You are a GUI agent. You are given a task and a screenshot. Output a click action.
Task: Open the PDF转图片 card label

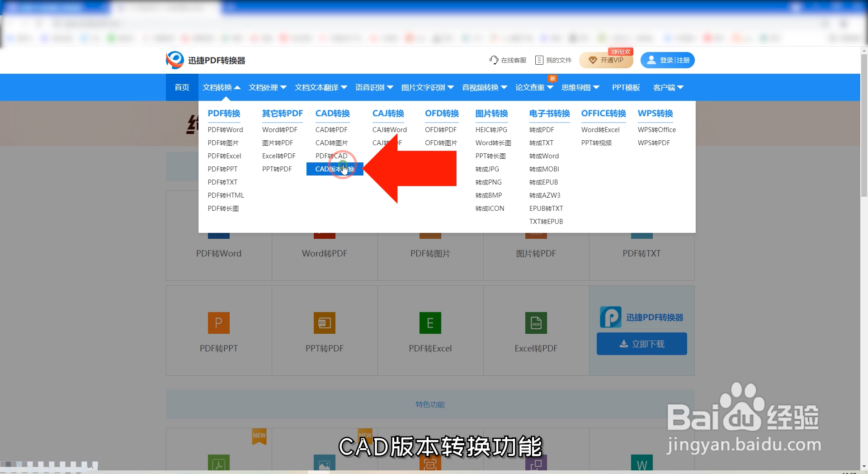430,254
